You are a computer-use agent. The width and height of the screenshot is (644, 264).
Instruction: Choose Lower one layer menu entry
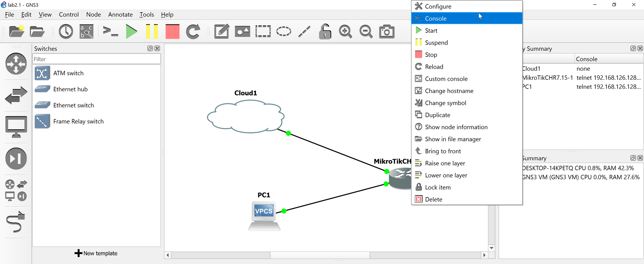[x=467, y=175]
